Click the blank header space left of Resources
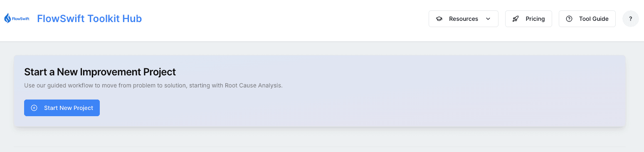644x152 pixels. 283,19
